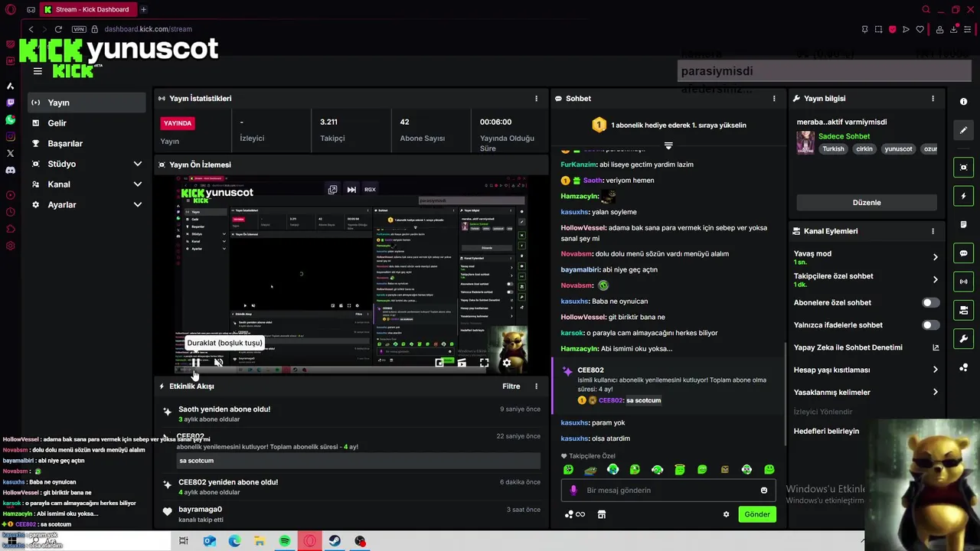Open a new browser tab
Image resolution: width=980 pixels, height=551 pixels.
tap(143, 9)
